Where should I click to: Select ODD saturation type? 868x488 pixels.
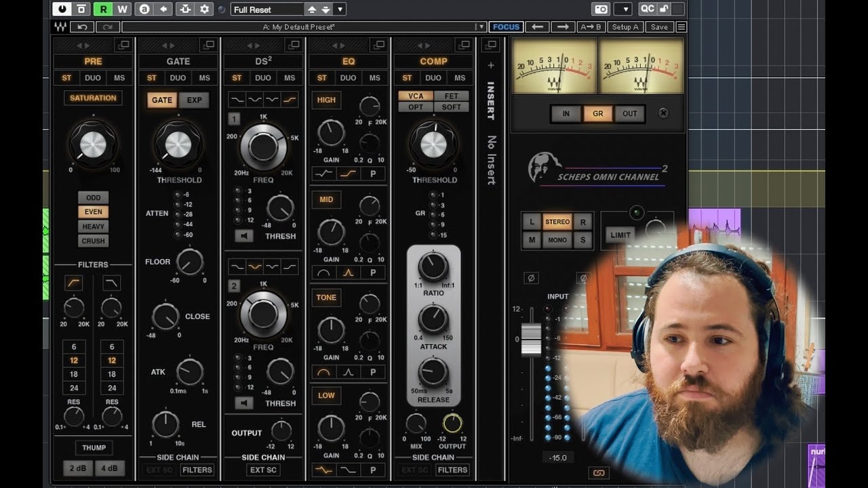click(x=93, y=198)
